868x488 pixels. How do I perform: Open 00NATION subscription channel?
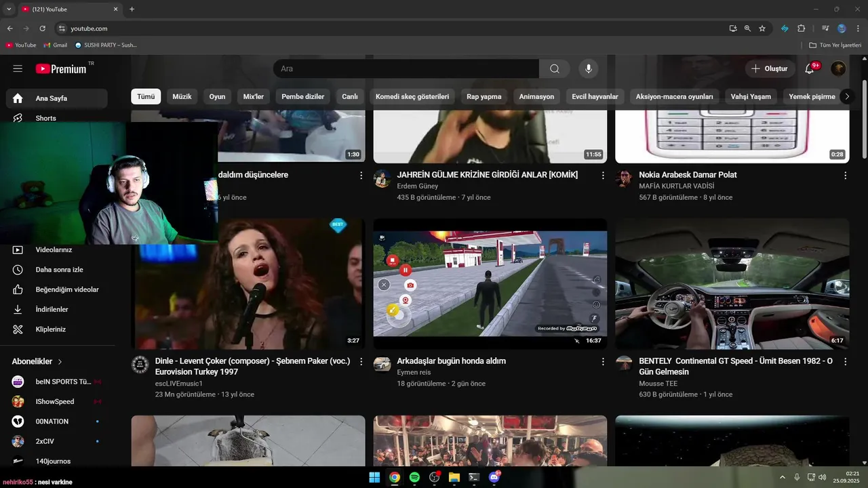click(x=57, y=422)
